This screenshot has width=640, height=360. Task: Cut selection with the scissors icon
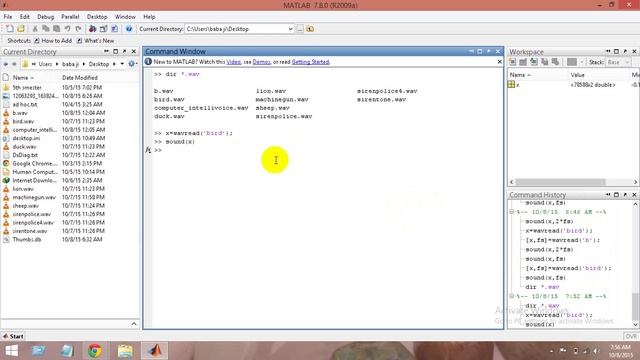pos(35,29)
